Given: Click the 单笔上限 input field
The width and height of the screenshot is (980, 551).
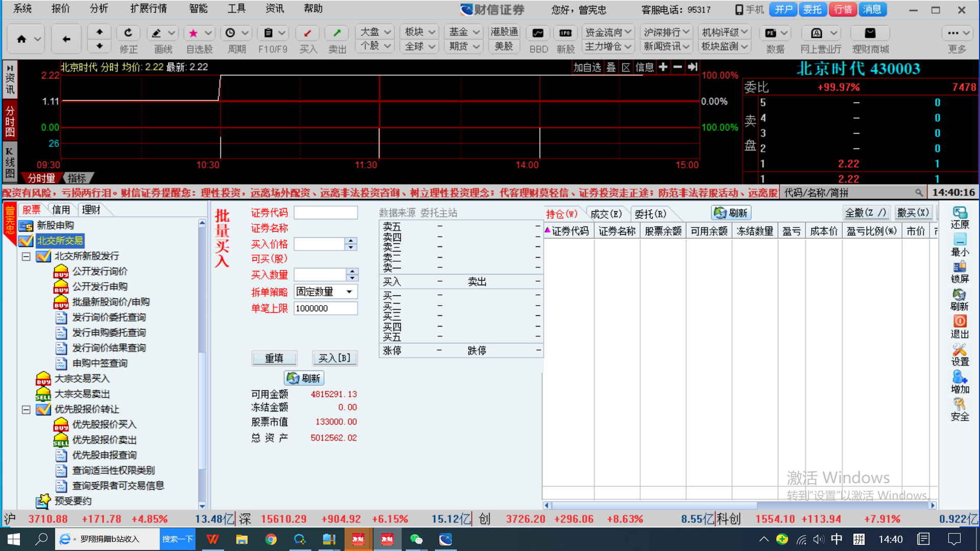Looking at the screenshot, I should point(326,308).
